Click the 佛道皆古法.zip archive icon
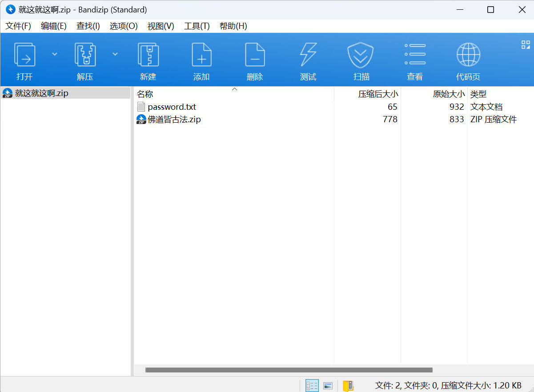The width and height of the screenshot is (534, 392). coord(141,119)
